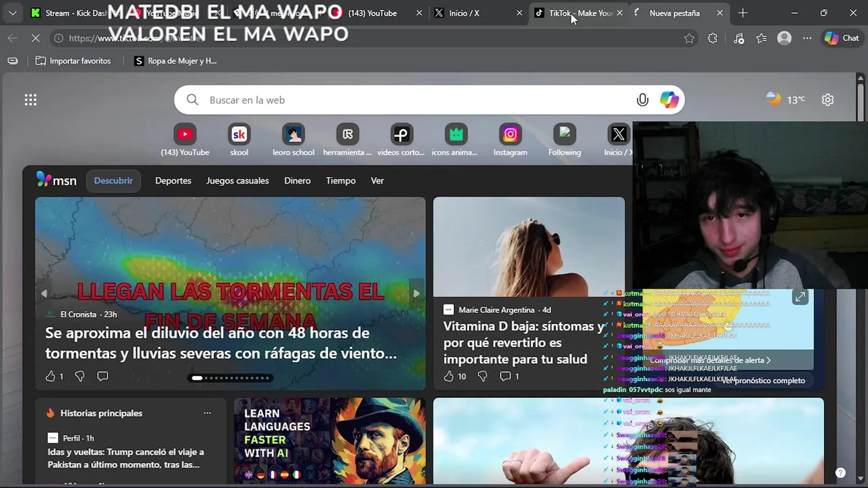868x488 pixels.
Task: Open the YouTube quick link shortcut
Action: coord(185,141)
